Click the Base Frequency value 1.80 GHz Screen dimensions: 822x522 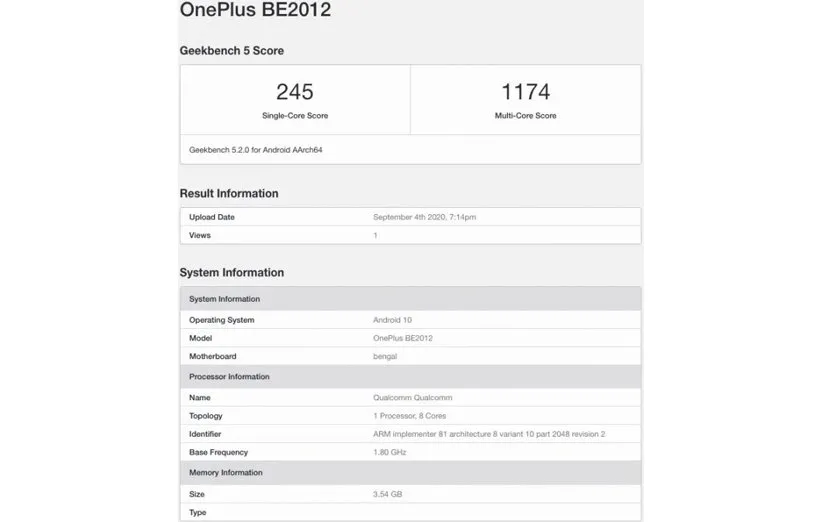[x=390, y=452]
